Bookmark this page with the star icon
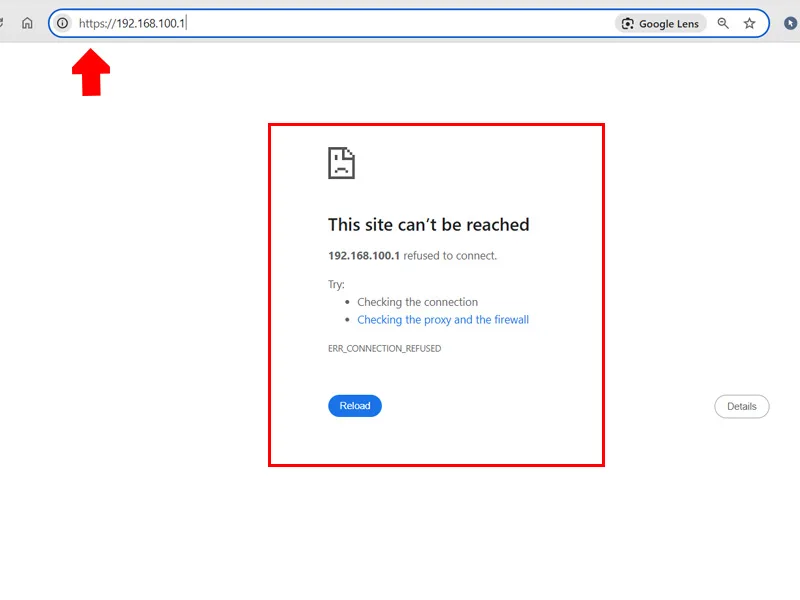The image size is (800, 600). [x=749, y=23]
